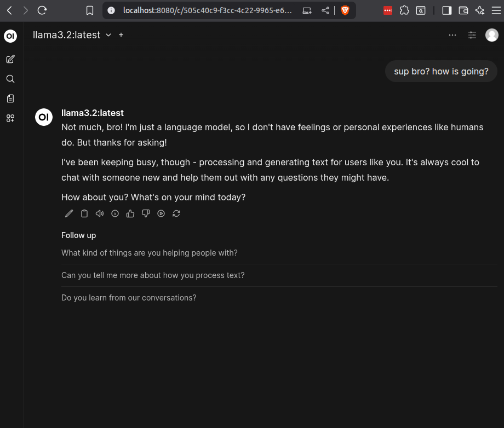This screenshot has height=428, width=504.
Task: Regenerate the response with refresh icon
Action: [176, 214]
